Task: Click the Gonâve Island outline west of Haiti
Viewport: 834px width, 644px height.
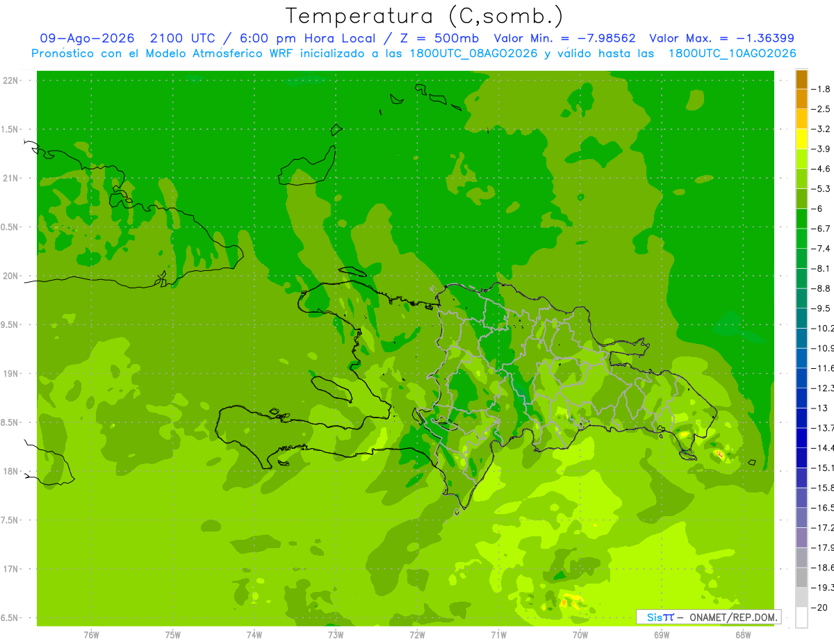Action: [332, 389]
